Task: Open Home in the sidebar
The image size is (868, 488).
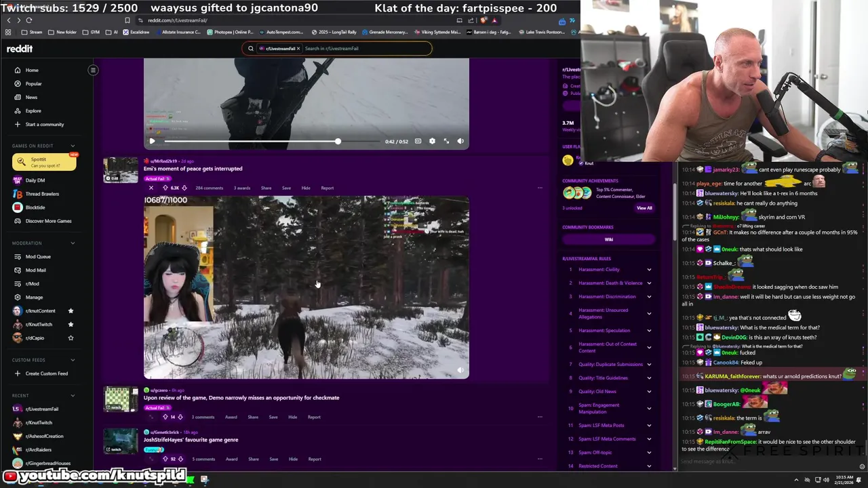Action: tap(32, 70)
